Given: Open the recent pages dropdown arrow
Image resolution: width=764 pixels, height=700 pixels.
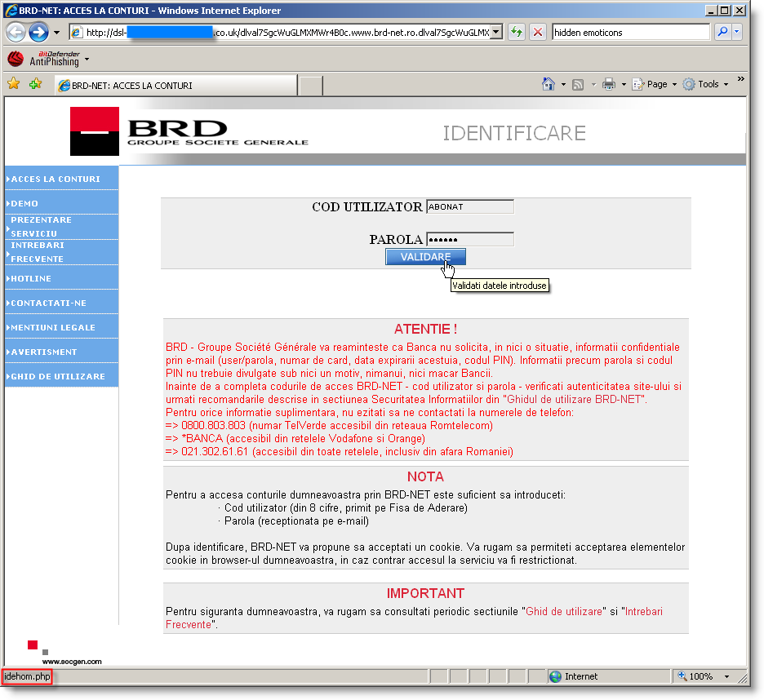Looking at the screenshot, I should tap(57, 33).
